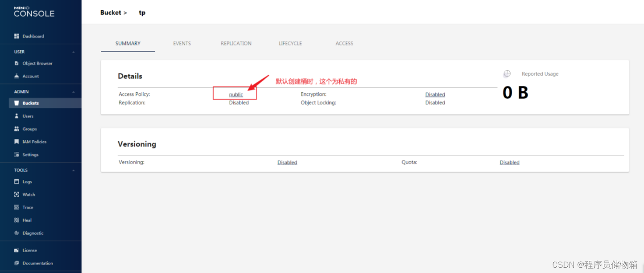Select the Account page
The height and width of the screenshot is (273, 644).
click(x=30, y=76)
